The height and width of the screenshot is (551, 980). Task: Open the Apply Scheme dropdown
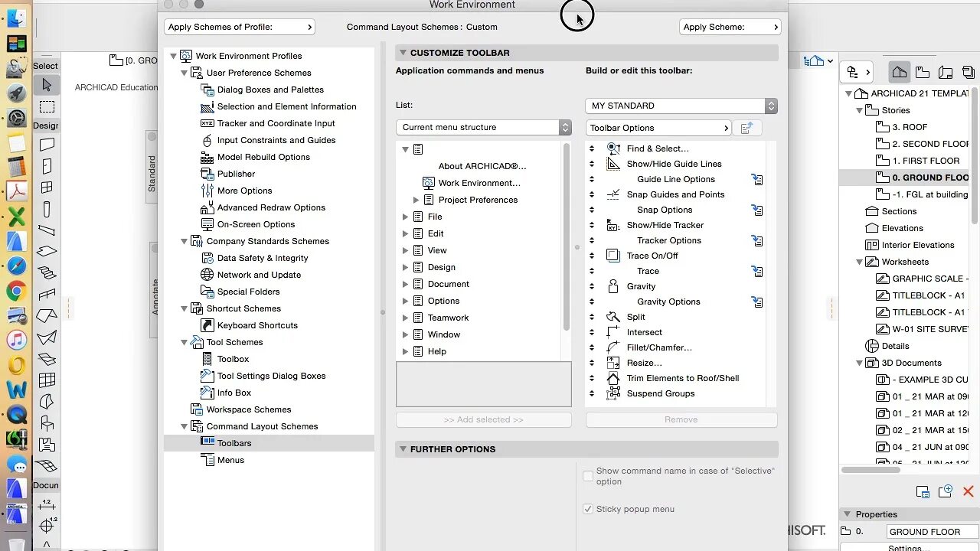pyautogui.click(x=730, y=27)
